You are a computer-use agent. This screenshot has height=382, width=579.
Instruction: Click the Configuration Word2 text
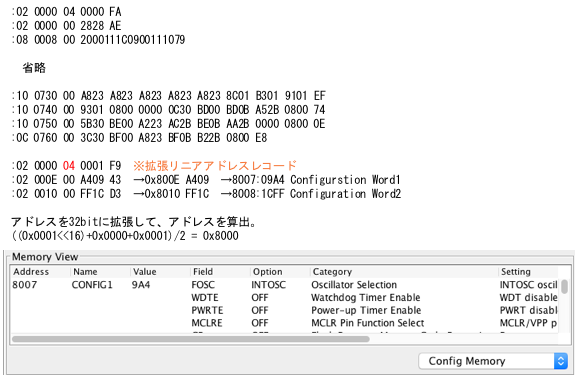345,194
